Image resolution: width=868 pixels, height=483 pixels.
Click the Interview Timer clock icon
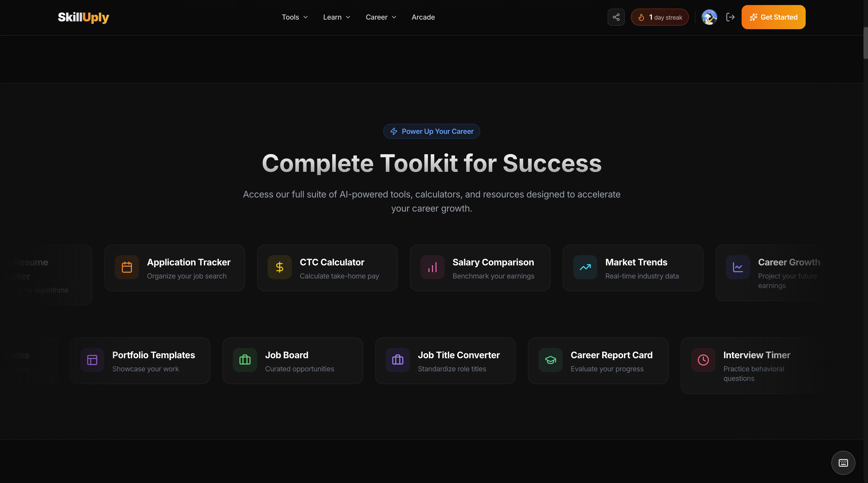coord(703,360)
